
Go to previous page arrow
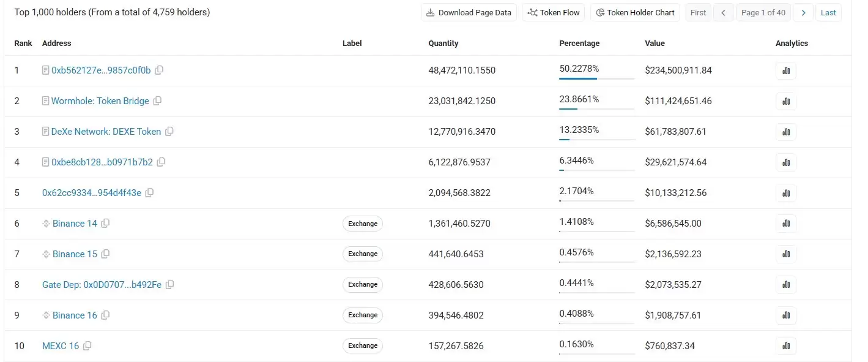(724, 12)
